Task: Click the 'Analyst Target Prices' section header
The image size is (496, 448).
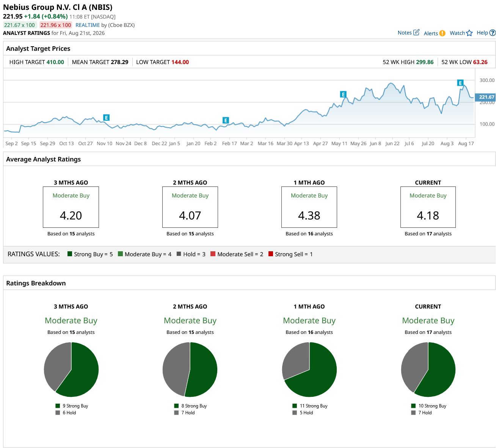Action: click(38, 49)
